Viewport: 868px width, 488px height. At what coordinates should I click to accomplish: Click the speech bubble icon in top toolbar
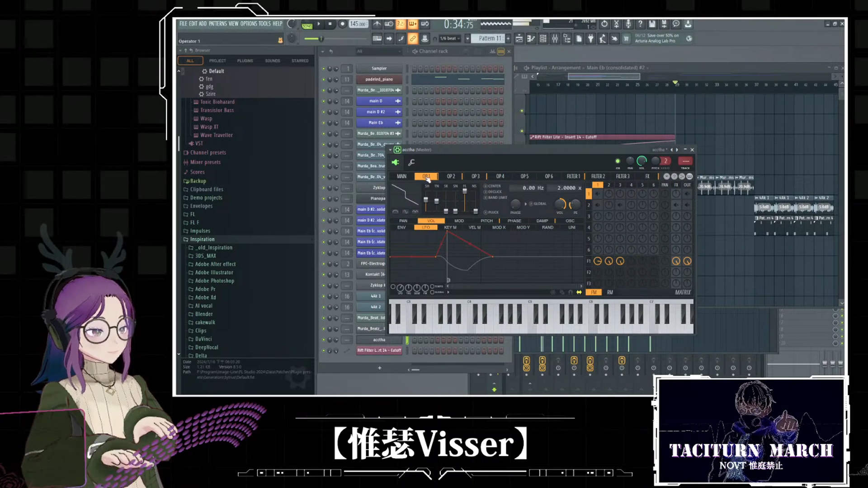pyautogui.click(x=676, y=24)
